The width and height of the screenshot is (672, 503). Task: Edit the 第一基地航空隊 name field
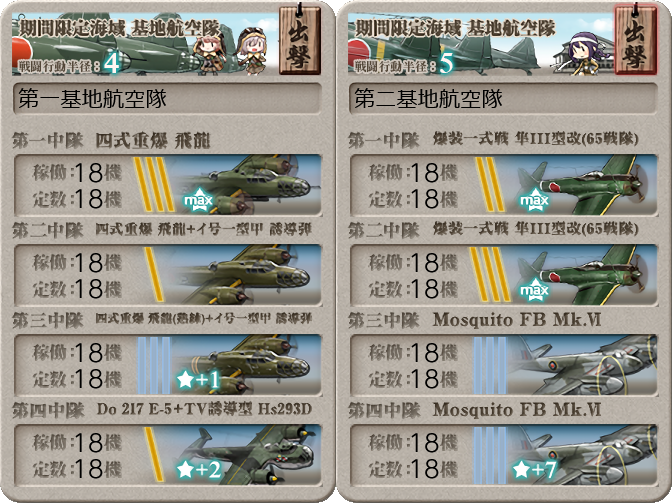[x=168, y=99]
